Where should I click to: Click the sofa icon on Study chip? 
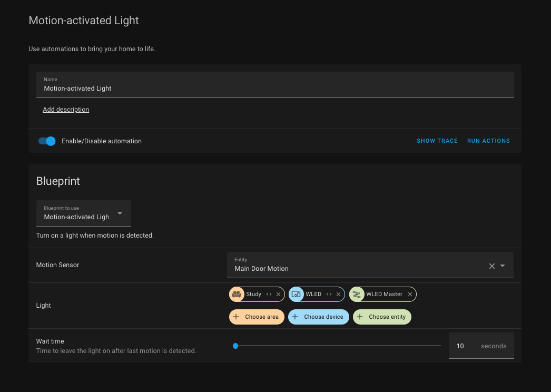click(237, 295)
